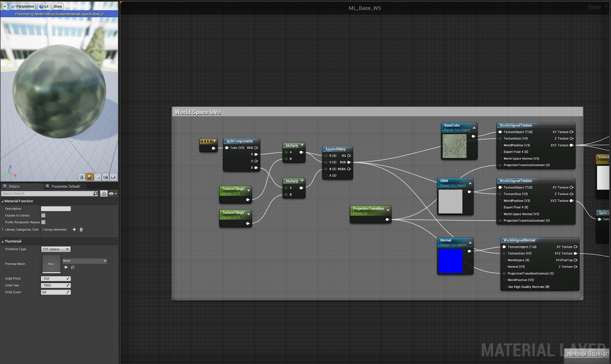
Task: Click XYZFlatTop output pin on WorldAlignedNormal
Action: tap(575, 260)
